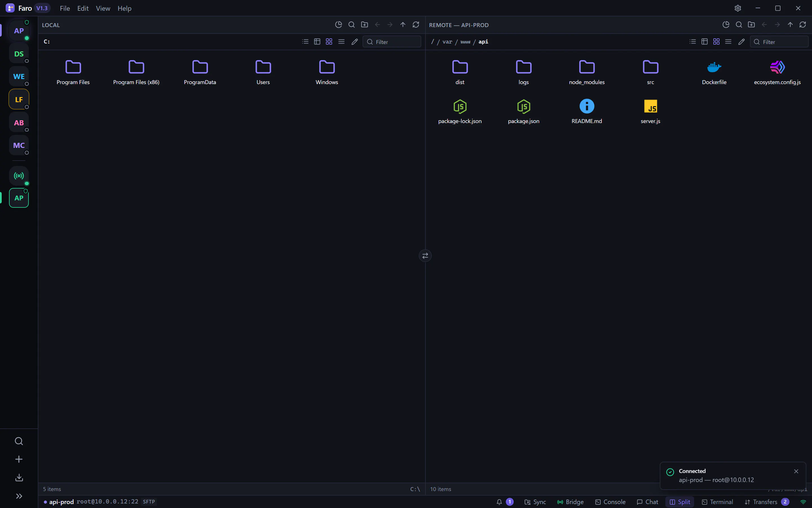Image resolution: width=812 pixels, height=508 pixels.
Task: Click the swap panels button on divider
Action: [x=425, y=256]
